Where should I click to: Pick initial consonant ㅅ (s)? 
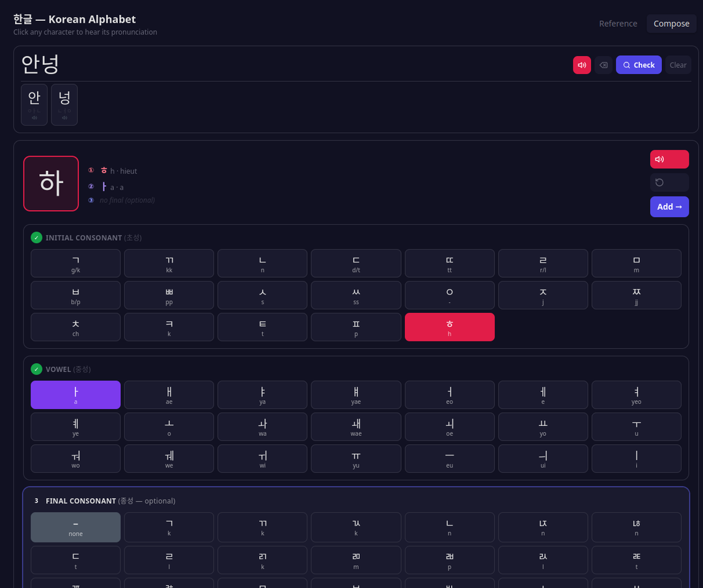(x=262, y=295)
